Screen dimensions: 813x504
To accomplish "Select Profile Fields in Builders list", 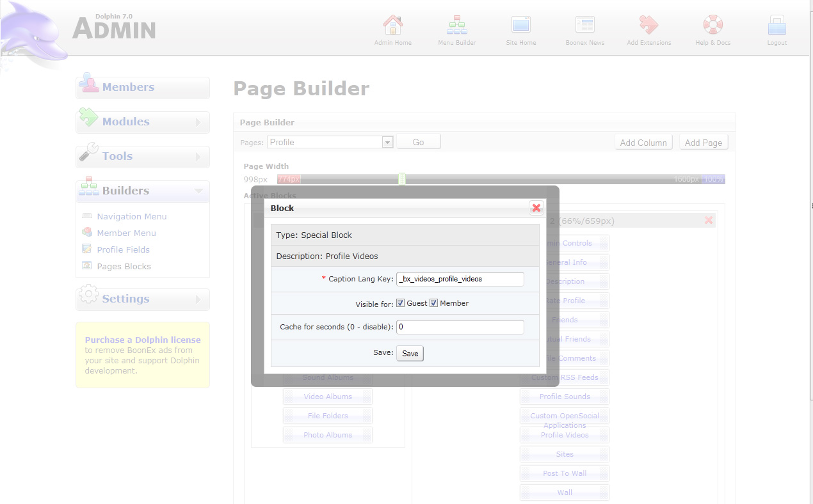I will pos(123,250).
